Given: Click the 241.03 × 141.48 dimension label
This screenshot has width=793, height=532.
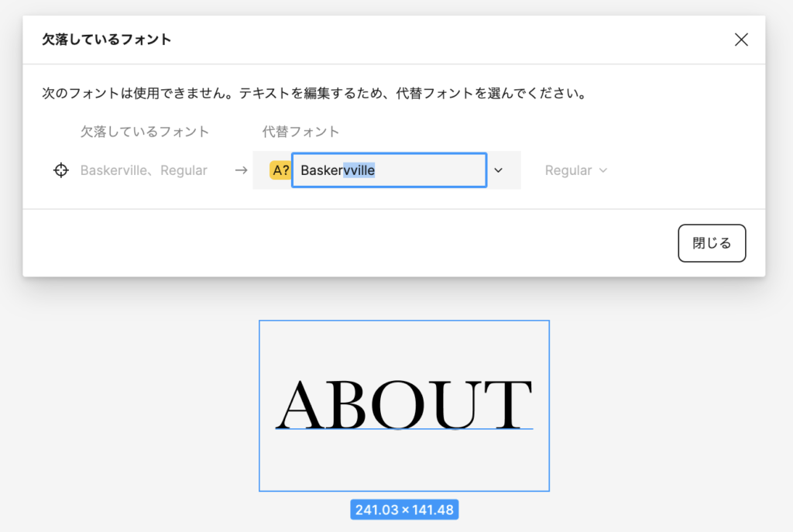Looking at the screenshot, I should pyautogui.click(x=403, y=510).
